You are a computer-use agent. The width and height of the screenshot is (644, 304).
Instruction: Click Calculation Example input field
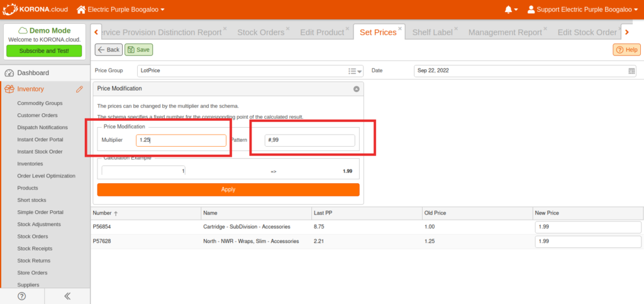point(143,171)
